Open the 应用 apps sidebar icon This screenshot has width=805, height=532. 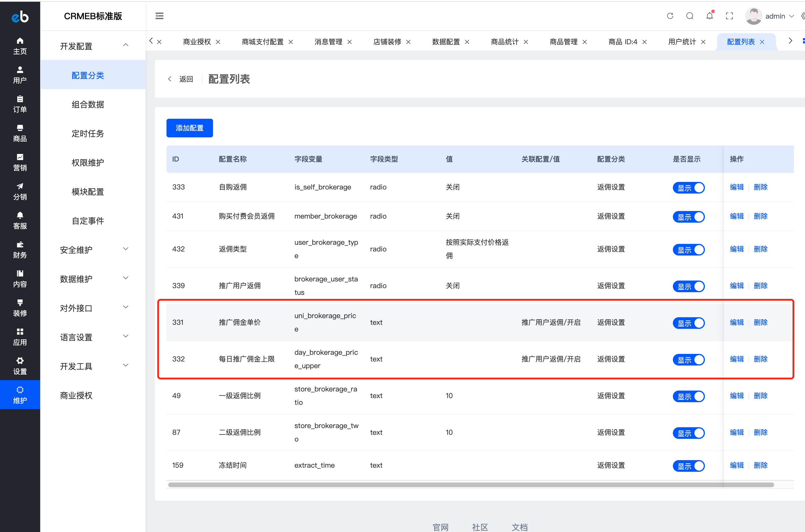[x=20, y=337]
